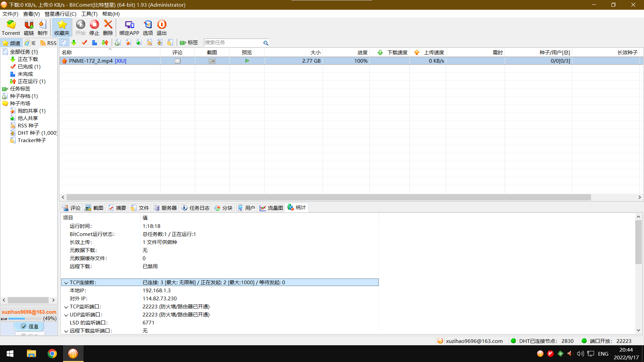This screenshot has width=644, height=362.
Task: Select 种子存档 (1) in sidebar tree
Action: (x=24, y=96)
